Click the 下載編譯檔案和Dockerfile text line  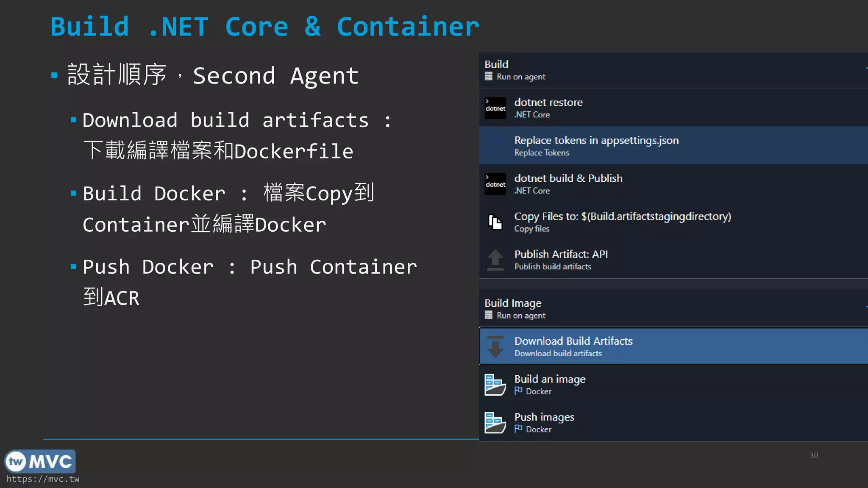pyautogui.click(x=218, y=151)
